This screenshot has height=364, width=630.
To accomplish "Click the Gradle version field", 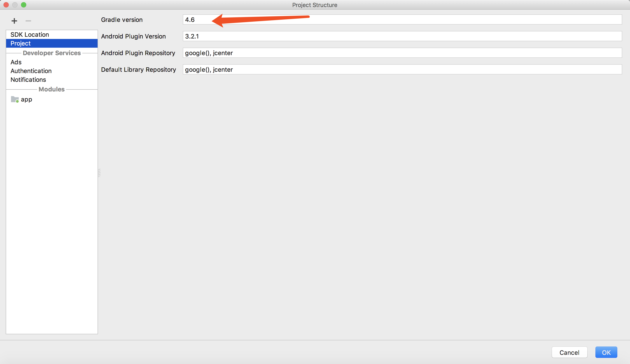I will pyautogui.click(x=402, y=19).
